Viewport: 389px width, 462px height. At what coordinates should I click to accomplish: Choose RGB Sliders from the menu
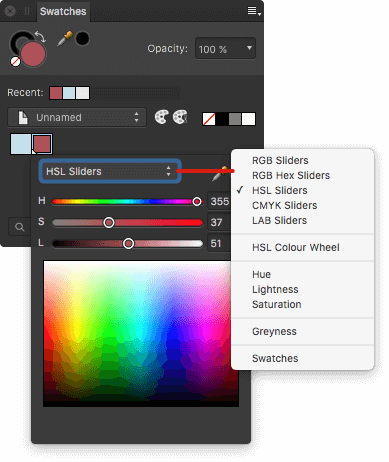[280, 160]
